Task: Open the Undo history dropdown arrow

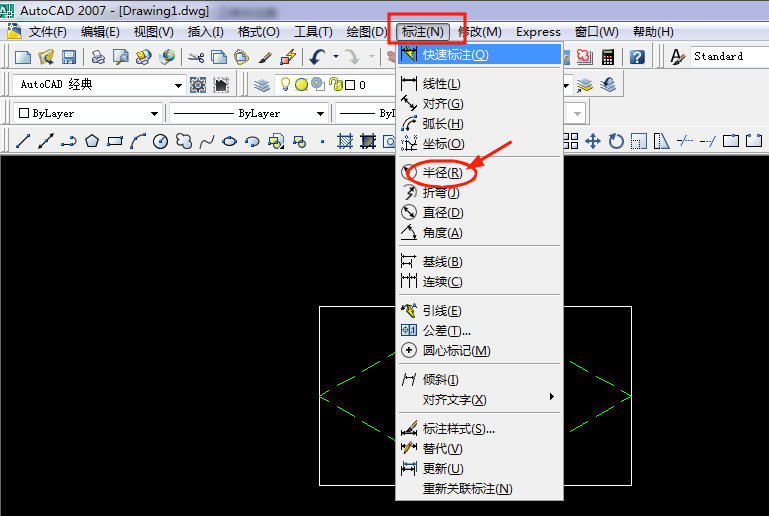Action: pos(336,57)
